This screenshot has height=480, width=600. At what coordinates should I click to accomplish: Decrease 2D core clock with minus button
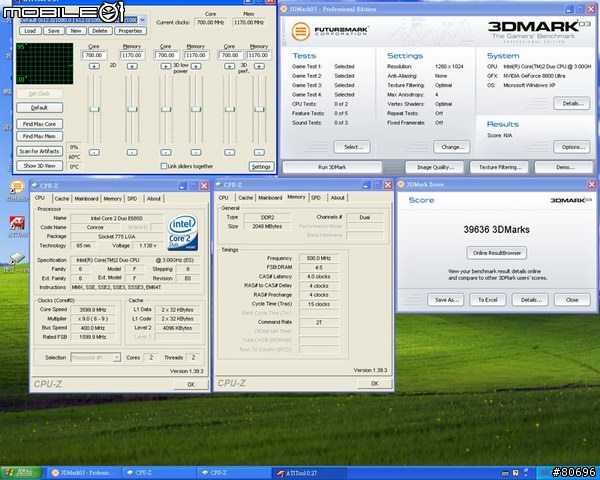[94, 152]
